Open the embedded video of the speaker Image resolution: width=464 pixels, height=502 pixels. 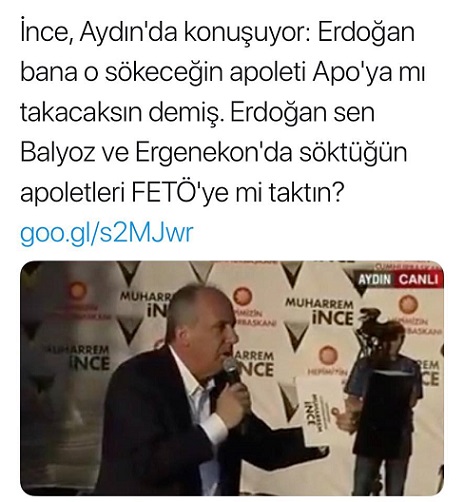tap(232, 379)
